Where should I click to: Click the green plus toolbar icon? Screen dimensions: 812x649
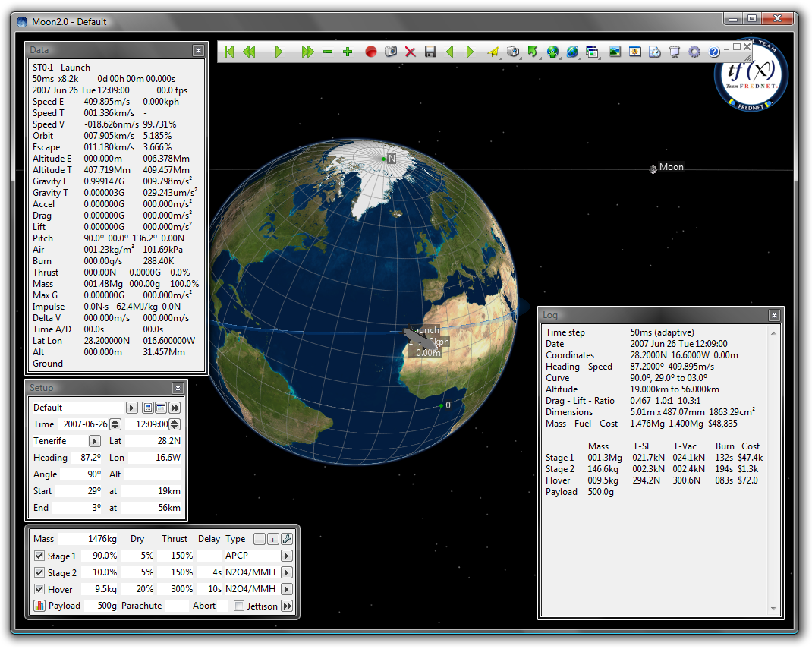(348, 52)
